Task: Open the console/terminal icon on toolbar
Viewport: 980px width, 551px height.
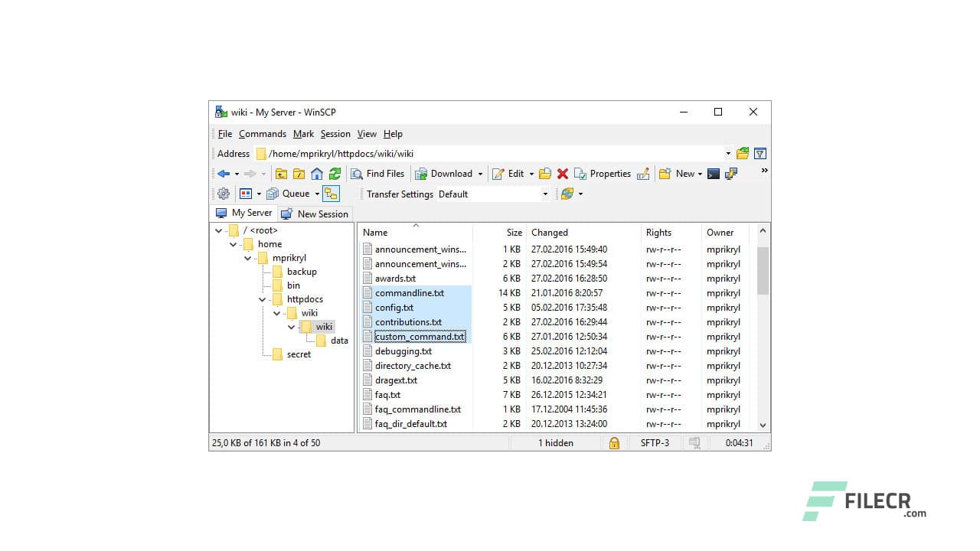Action: pos(713,173)
